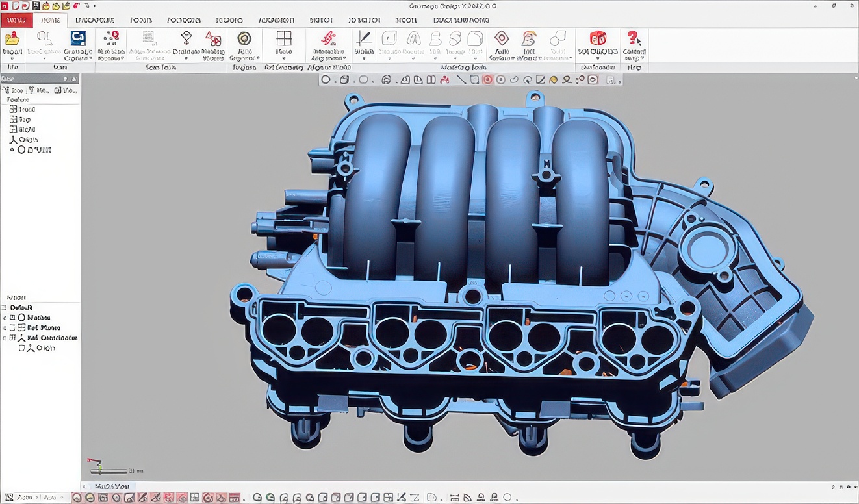The image size is (859, 504).
Task: Click the red question mark Help icon
Action: [634, 38]
